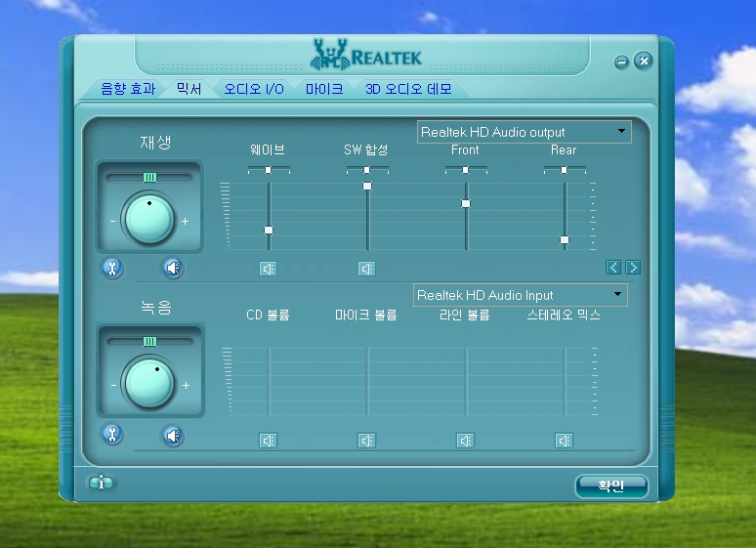
Task: Click the Realtek crab logo
Action: point(330,55)
